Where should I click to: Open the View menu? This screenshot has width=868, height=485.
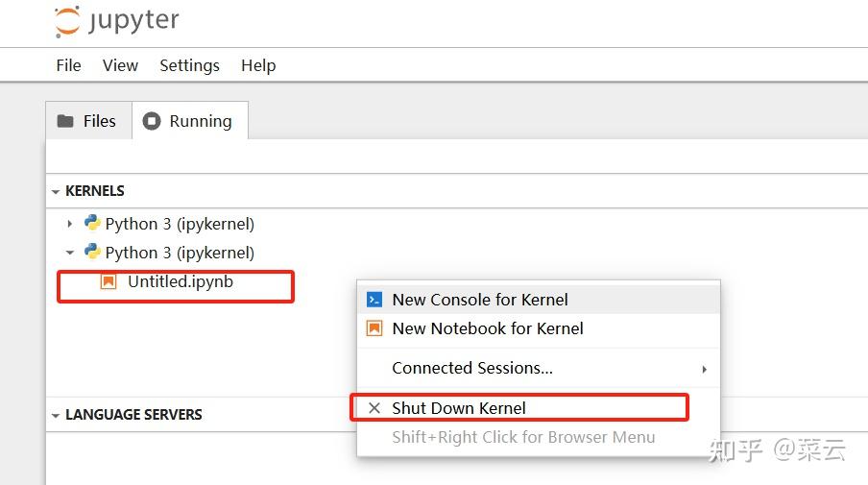coord(120,65)
